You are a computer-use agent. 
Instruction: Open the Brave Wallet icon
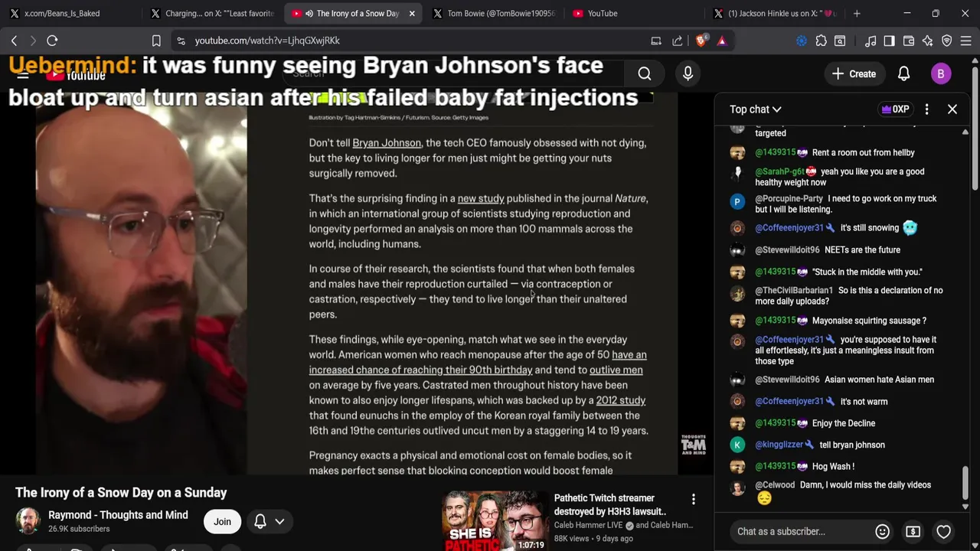pyautogui.click(x=909, y=41)
